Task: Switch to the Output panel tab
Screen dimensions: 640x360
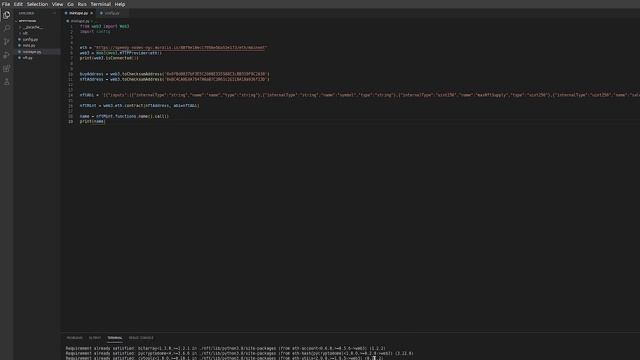Action: (95, 338)
